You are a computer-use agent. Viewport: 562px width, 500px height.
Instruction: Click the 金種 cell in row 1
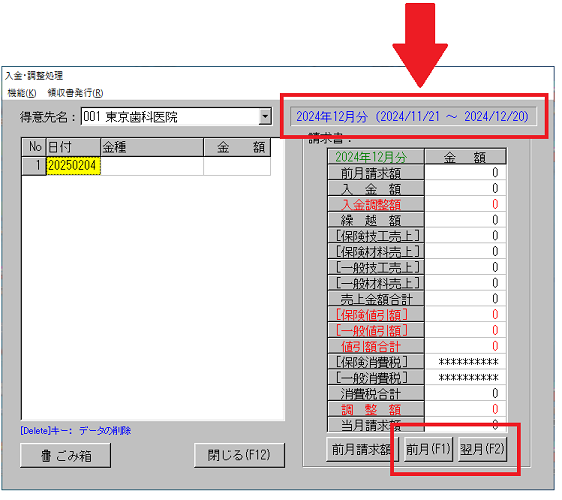tap(152, 166)
